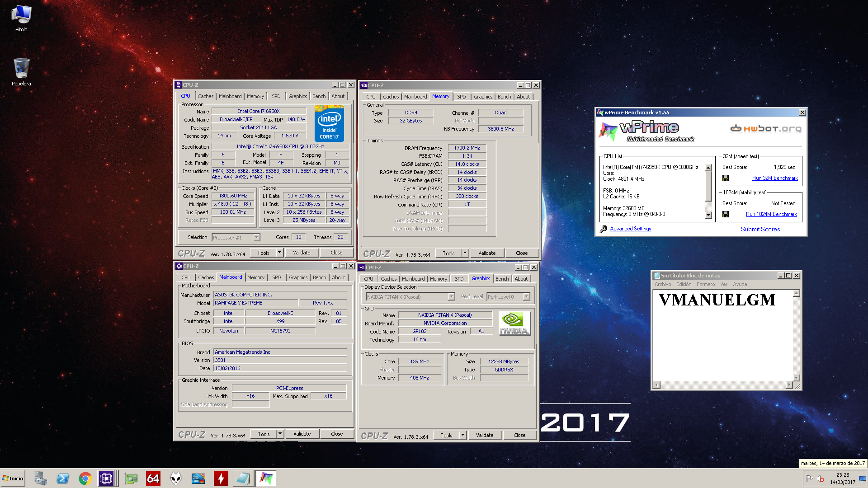The image size is (868, 488).
Task: Switch to Notepad via its taskbar icon
Action: [243, 479]
